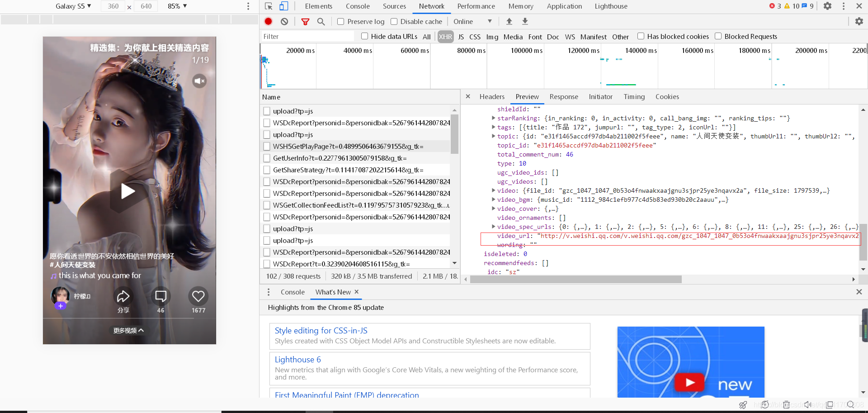868x413 pixels.
Task: Play the video in phone preview
Action: click(x=128, y=191)
